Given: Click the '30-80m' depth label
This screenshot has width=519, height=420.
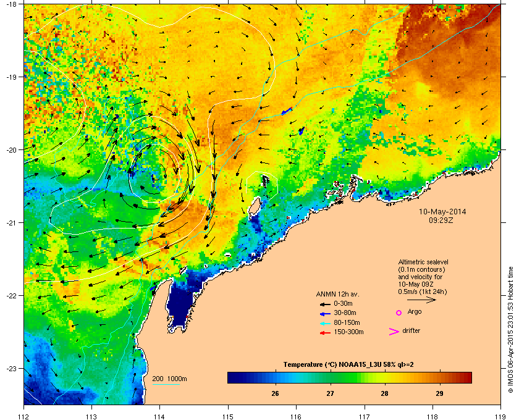Looking at the screenshot, I should (345, 313).
